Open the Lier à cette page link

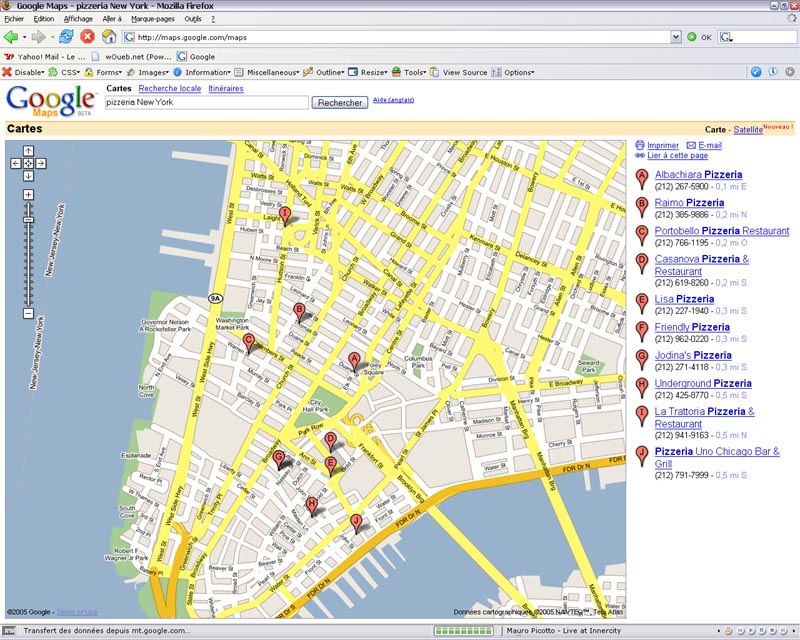tap(677, 156)
